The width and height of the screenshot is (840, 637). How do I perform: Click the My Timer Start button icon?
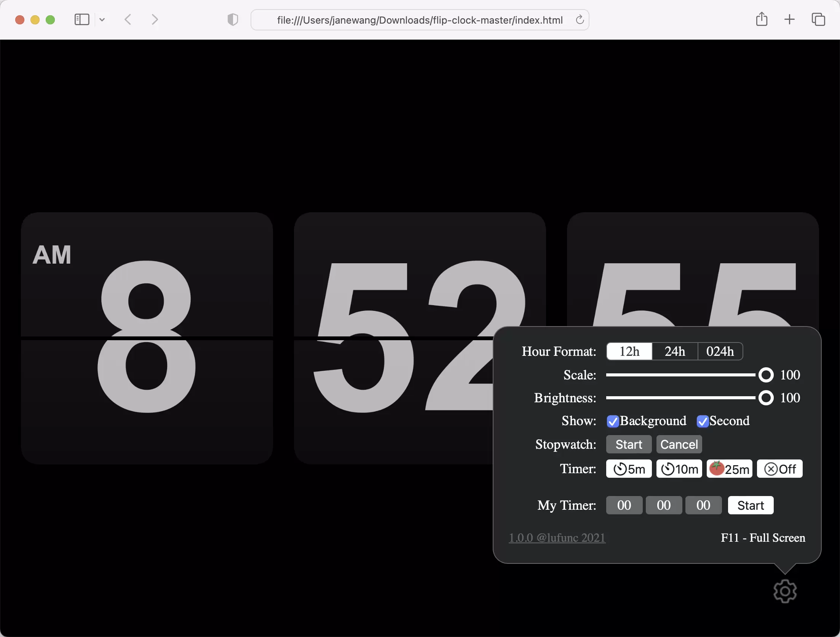pos(751,505)
